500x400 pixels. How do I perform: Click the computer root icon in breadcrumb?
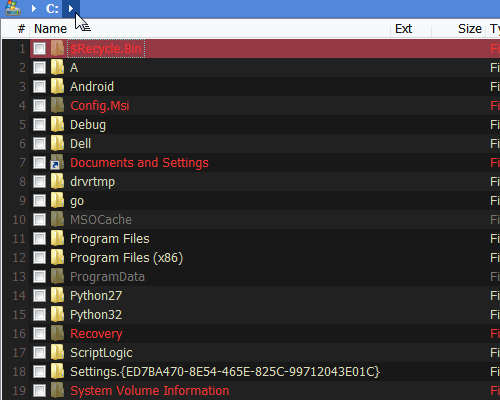(x=13, y=8)
